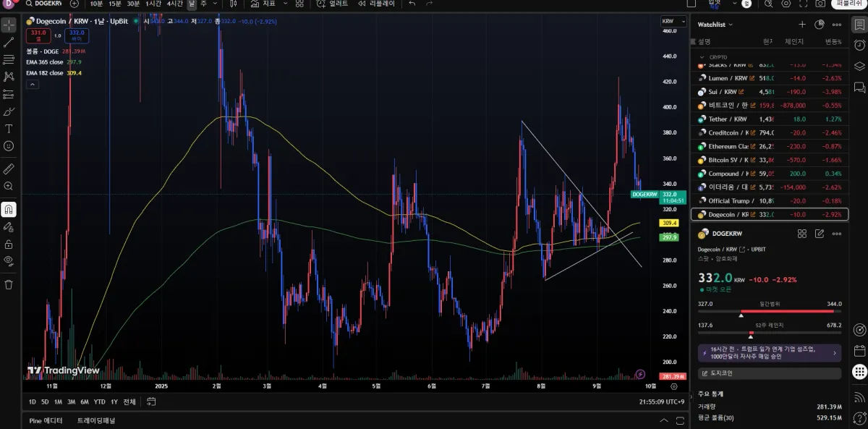This screenshot has height=429, width=868.
Task: Click the trash icon to remove drawings
Action: [9, 284]
